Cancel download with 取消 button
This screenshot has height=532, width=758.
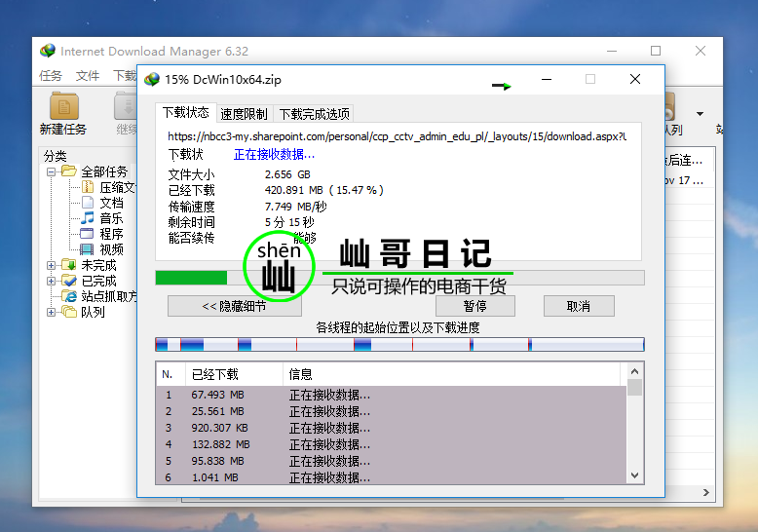579,306
